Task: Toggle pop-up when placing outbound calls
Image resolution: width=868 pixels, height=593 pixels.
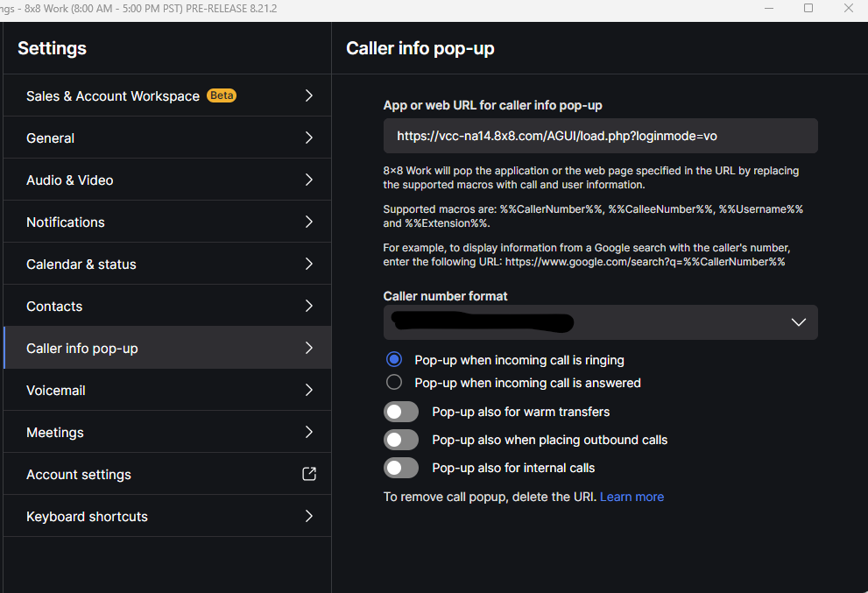Action: pyautogui.click(x=401, y=440)
